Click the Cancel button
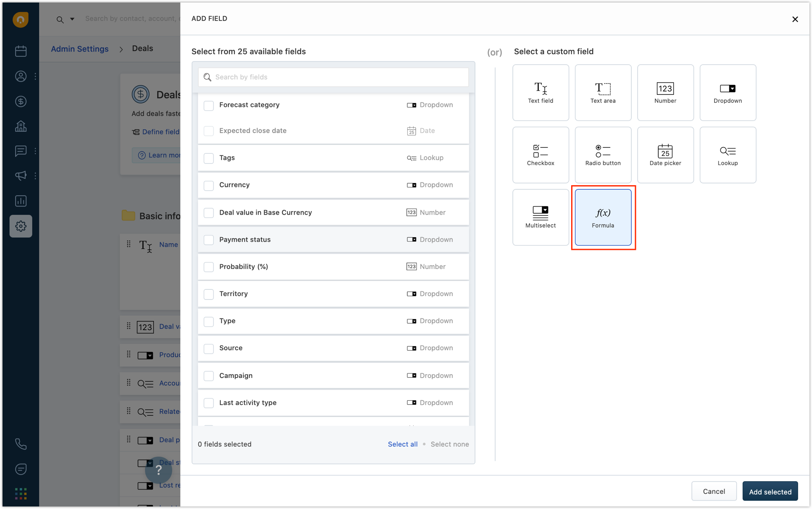Screen dimensions: 812x509 (714, 491)
